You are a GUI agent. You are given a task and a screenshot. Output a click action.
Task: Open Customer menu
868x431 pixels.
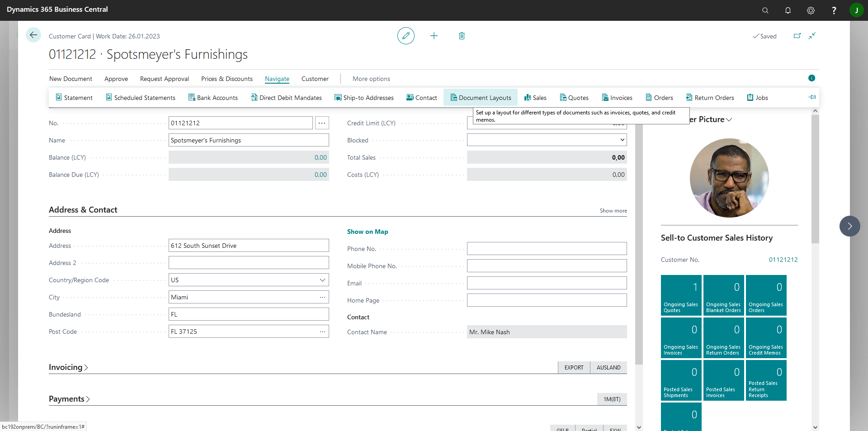coord(315,79)
